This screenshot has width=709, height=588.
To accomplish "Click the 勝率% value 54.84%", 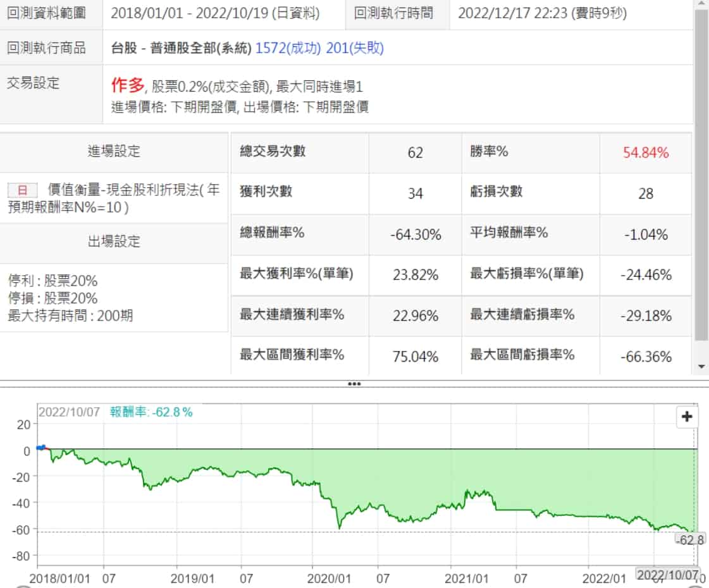I will 646,152.
